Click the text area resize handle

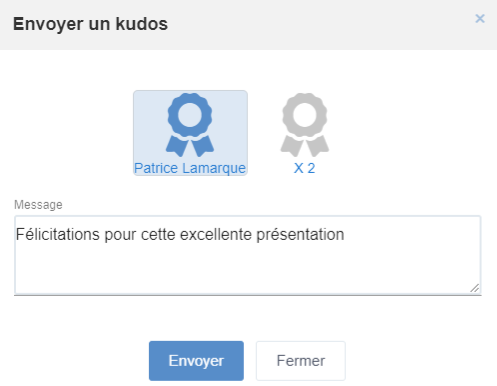(475, 288)
